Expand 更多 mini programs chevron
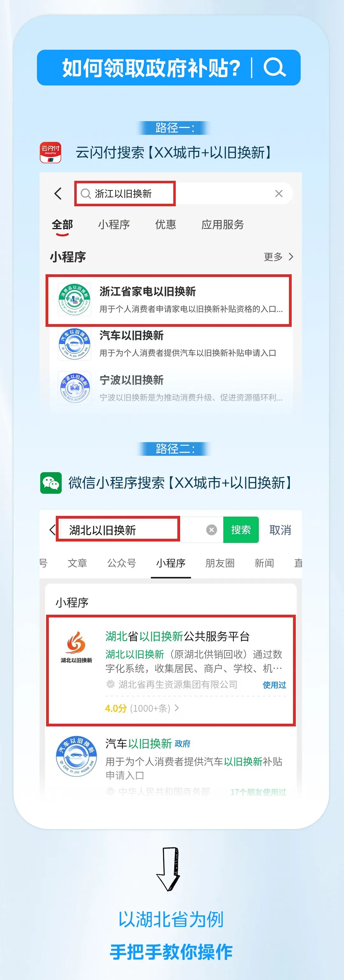The image size is (344, 980). (291, 257)
